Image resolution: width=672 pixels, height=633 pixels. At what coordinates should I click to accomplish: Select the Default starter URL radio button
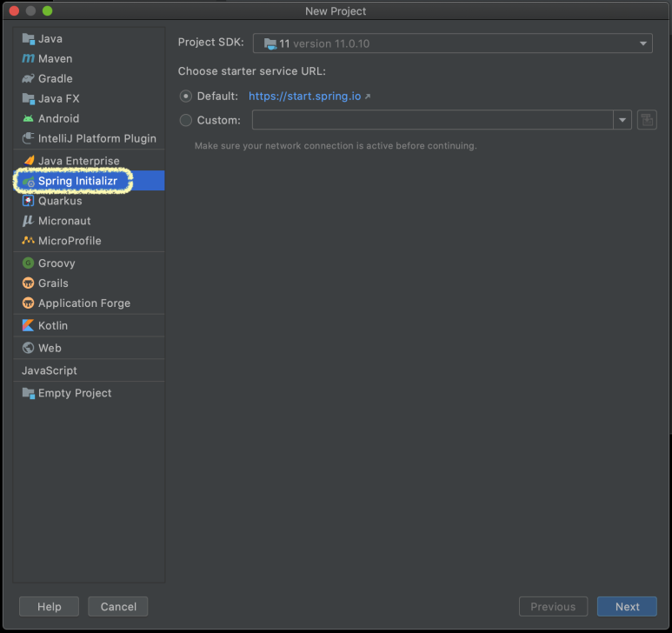185,96
